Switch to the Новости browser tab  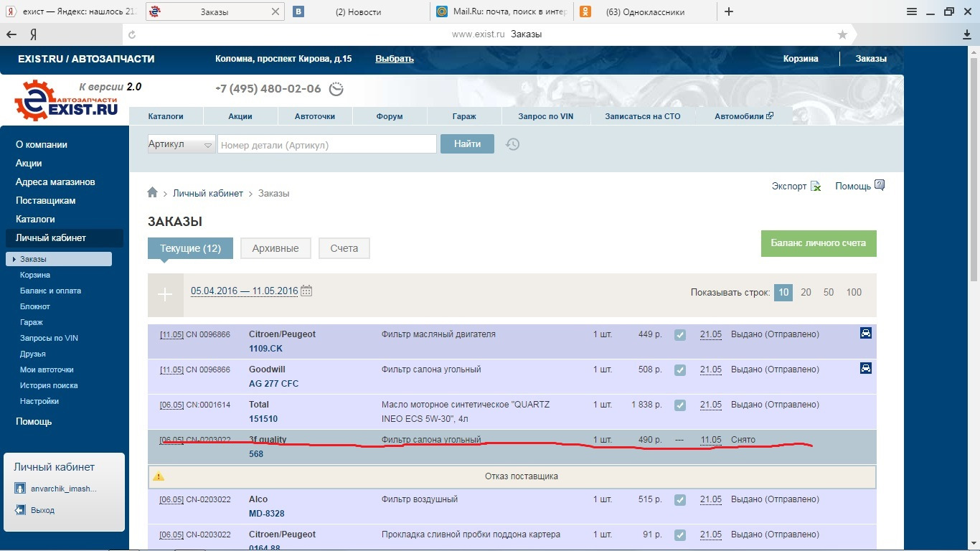pos(358,11)
